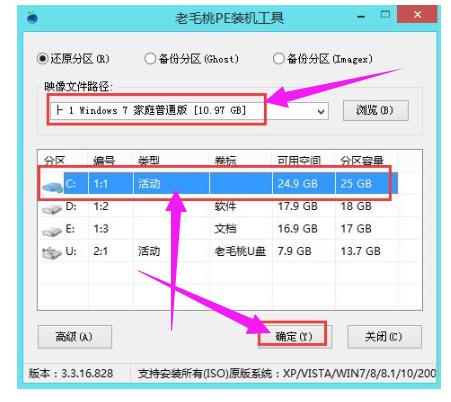Close the window with red X
The image size is (451, 402).
tap(417, 15)
